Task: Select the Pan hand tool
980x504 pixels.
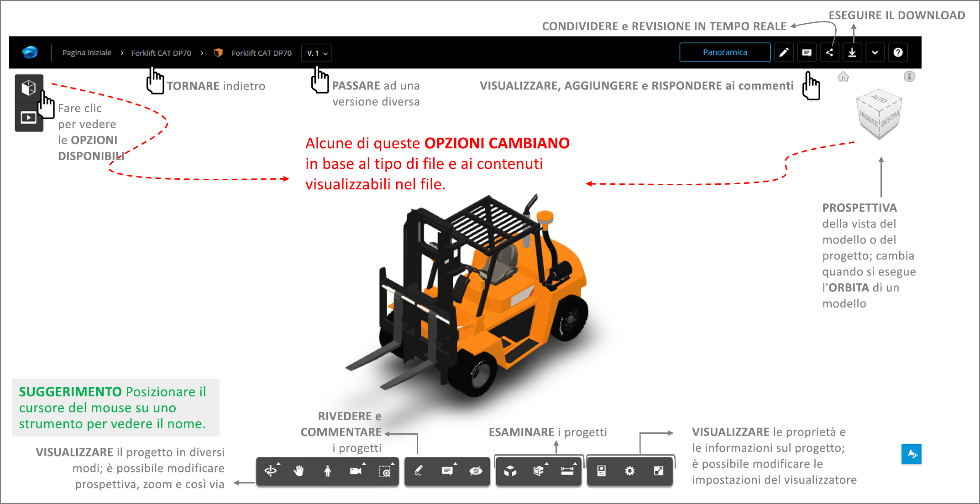Action: coord(299,471)
